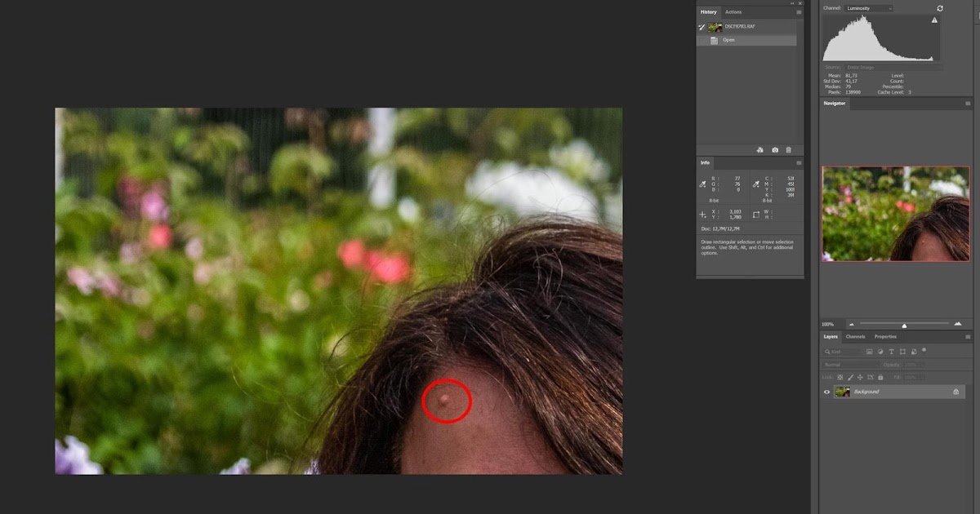This screenshot has height=514, width=980.
Task: Open the History panel options menu
Action: tap(799, 12)
